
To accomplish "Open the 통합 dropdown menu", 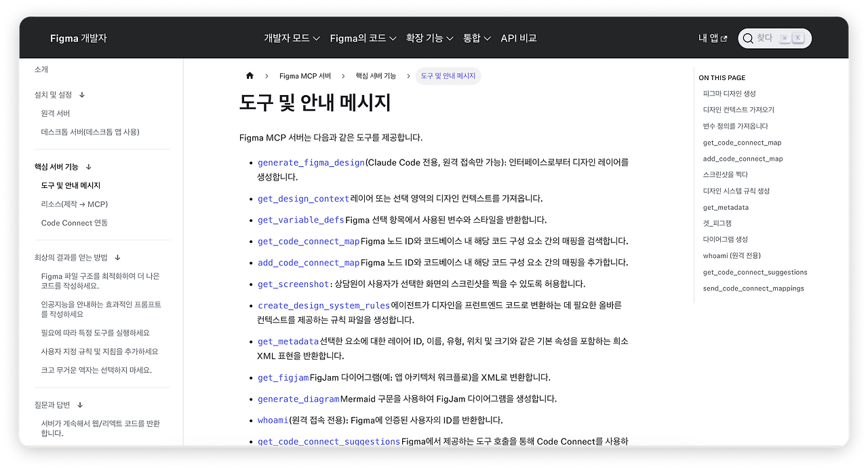I will [x=477, y=38].
